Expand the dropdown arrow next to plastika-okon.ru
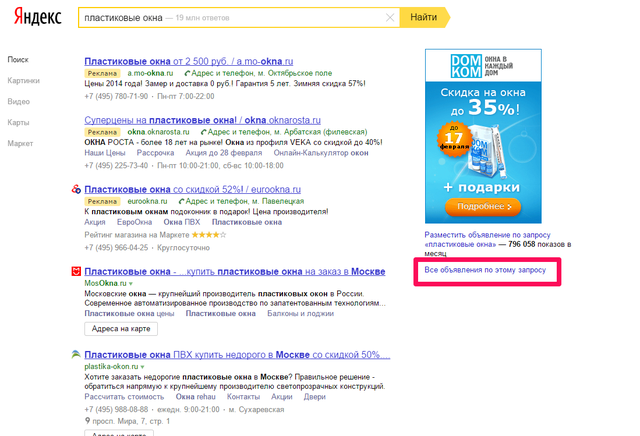The image size is (640, 436). [x=142, y=367]
